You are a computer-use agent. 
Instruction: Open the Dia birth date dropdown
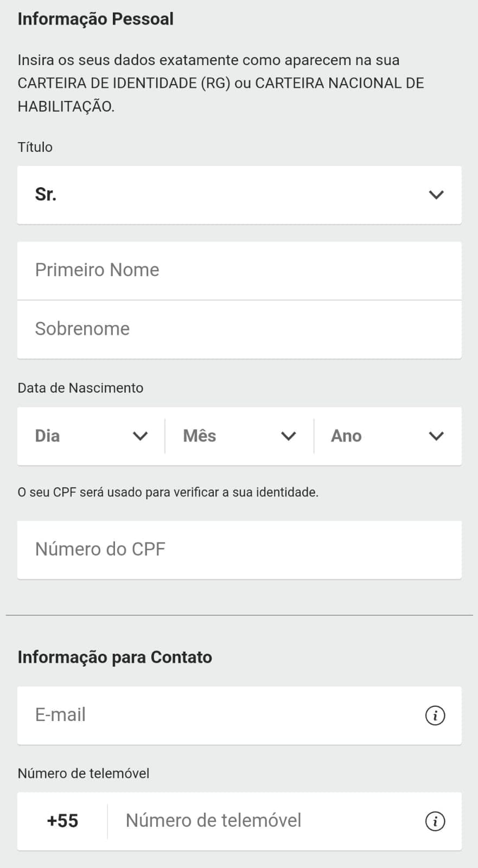pyautogui.click(x=91, y=436)
